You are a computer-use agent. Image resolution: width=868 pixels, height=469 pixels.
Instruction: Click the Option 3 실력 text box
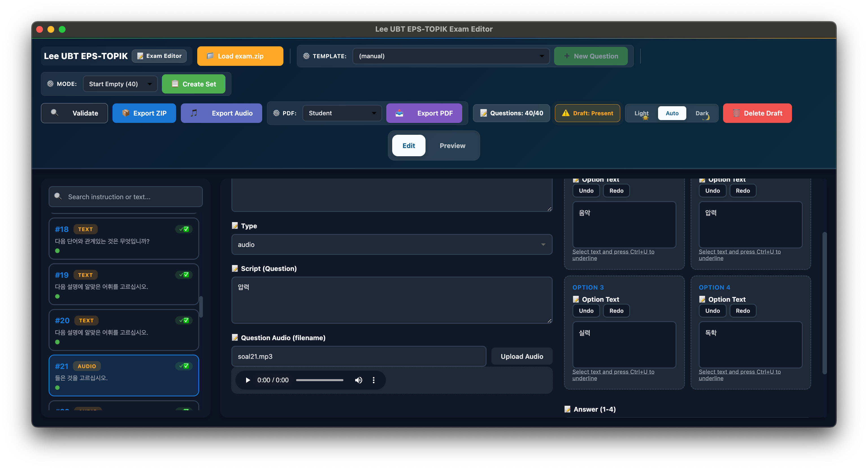click(624, 344)
